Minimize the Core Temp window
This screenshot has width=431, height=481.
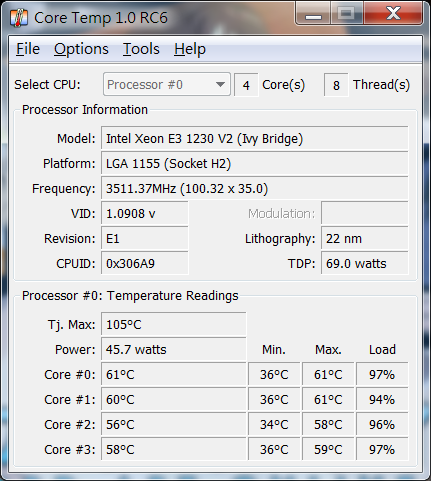click(313, 13)
